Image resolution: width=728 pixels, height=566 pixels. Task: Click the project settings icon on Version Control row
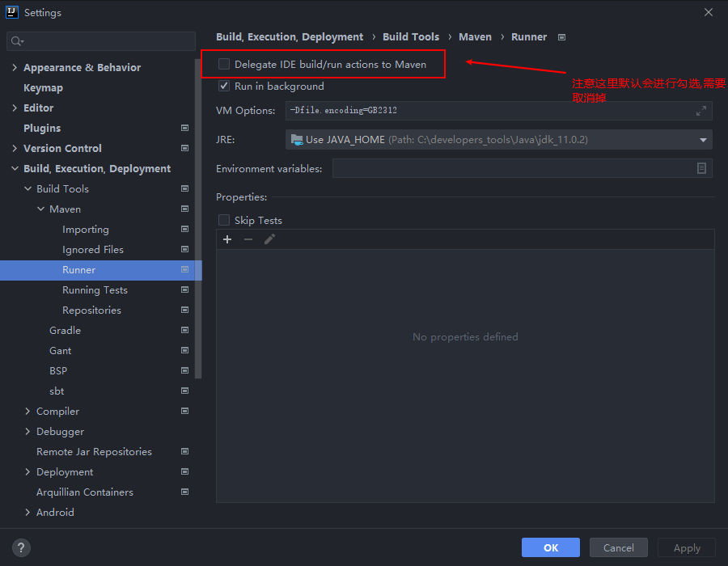184,149
